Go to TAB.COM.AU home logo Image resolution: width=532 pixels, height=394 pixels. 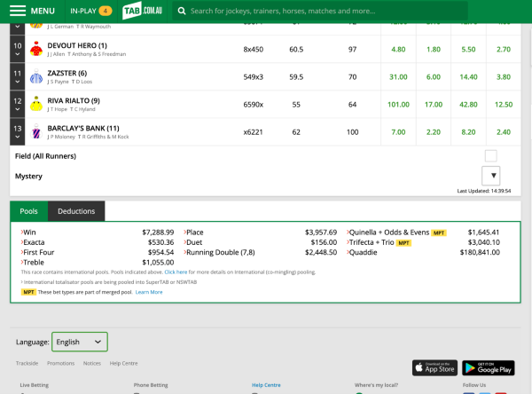tap(143, 11)
